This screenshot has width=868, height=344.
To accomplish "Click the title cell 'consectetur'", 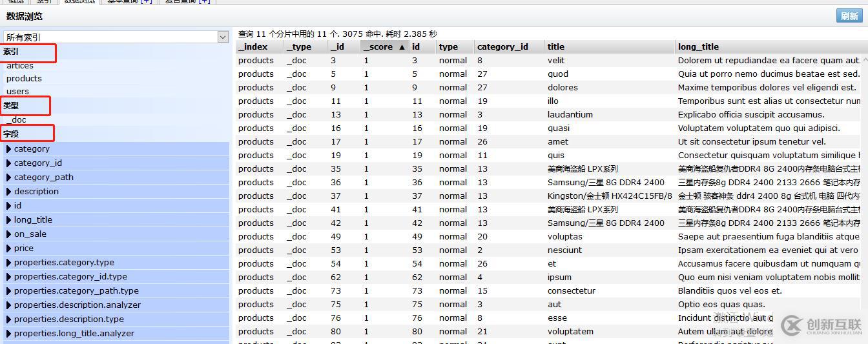I will (x=572, y=290).
